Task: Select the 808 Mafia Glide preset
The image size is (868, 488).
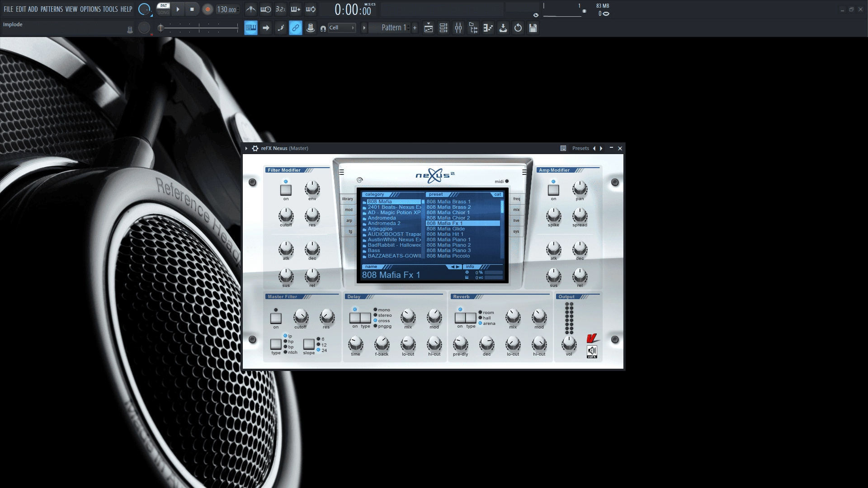Action: [x=463, y=229]
